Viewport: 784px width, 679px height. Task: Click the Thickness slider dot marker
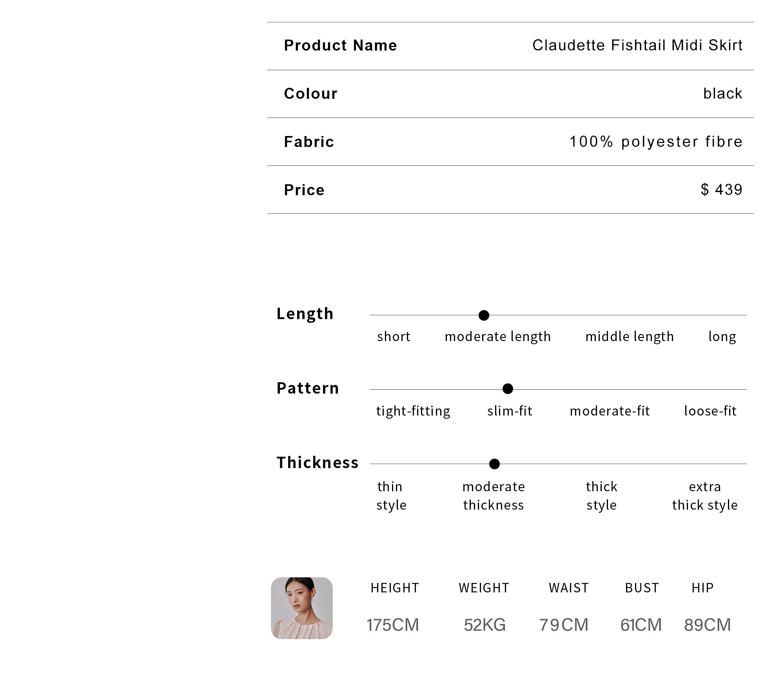click(x=494, y=464)
